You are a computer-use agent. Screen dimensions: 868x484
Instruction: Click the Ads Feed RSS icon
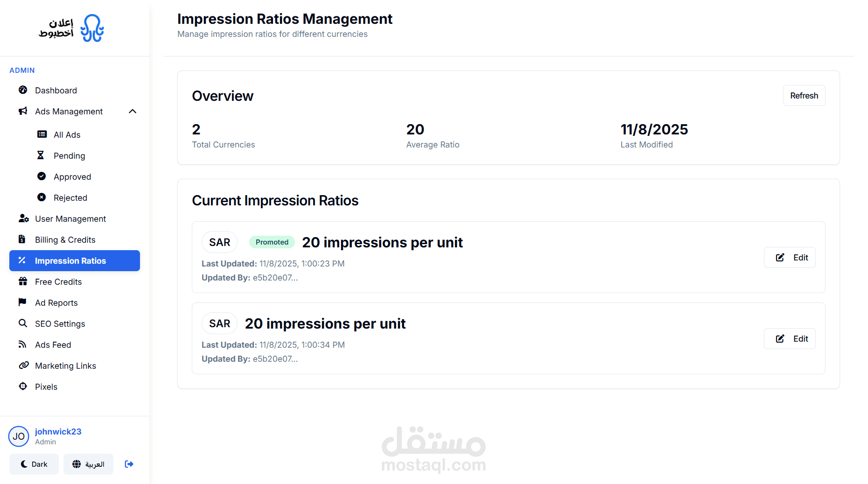pos(22,344)
